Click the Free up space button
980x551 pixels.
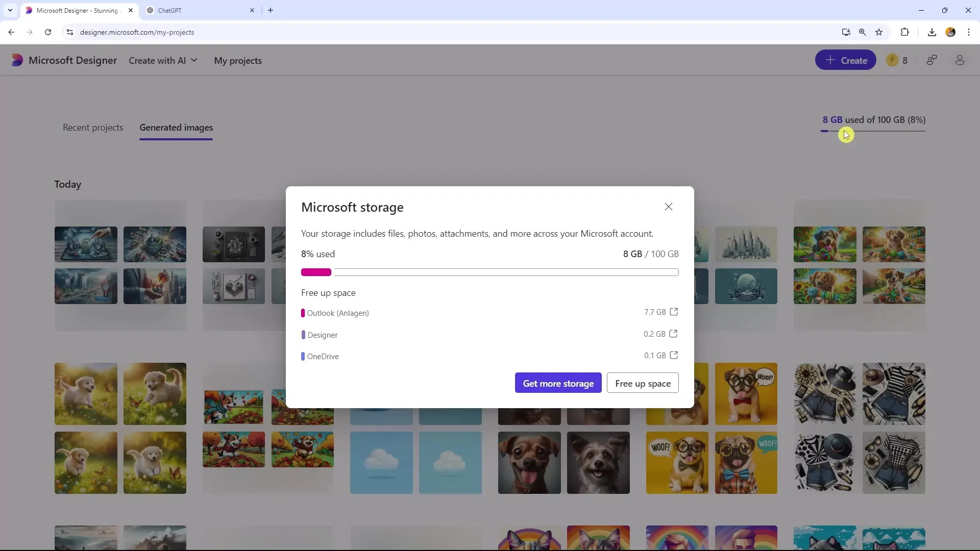click(643, 383)
